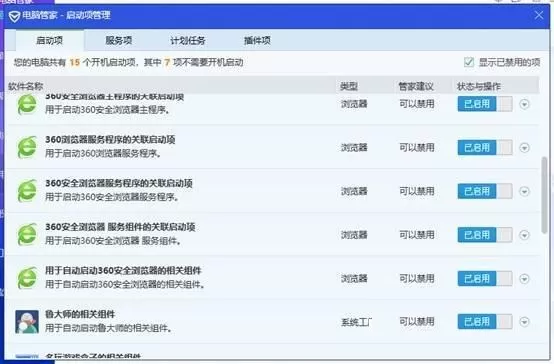Click 系统工厂 type cell in 鲁大师 row
554x364 pixels.
(x=356, y=322)
